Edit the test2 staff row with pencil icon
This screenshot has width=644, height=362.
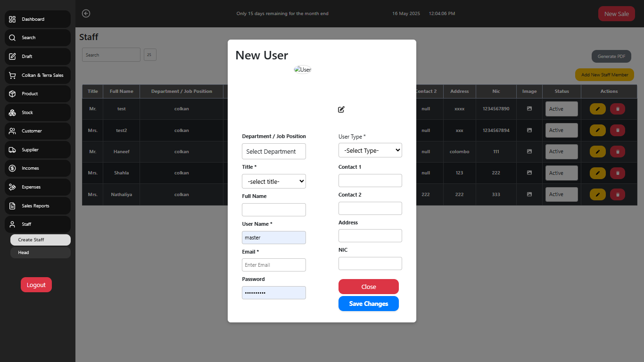598,130
